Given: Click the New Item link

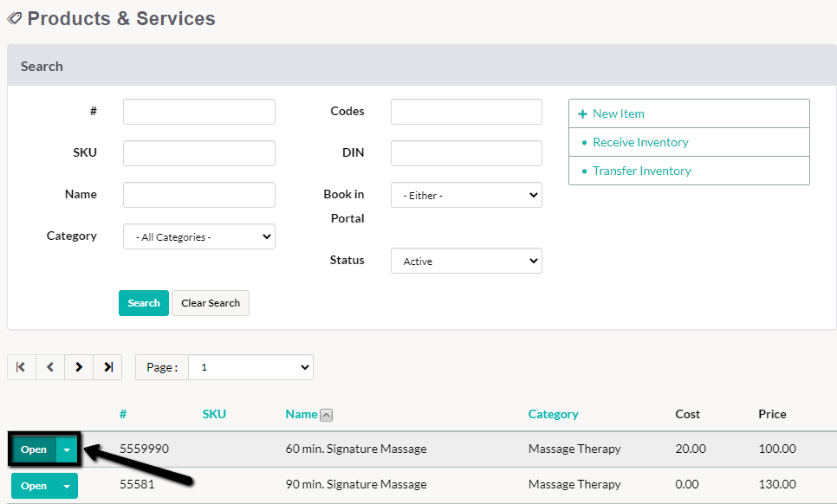Looking at the screenshot, I should tap(619, 113).
